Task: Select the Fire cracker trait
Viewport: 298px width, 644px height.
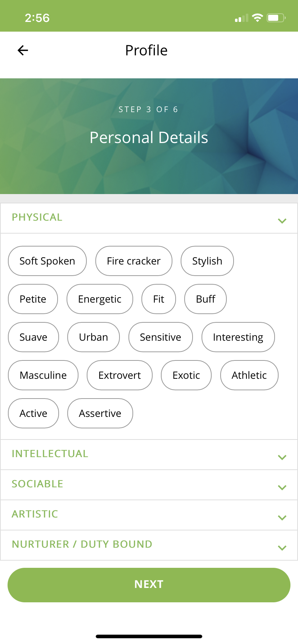Action: point(134,261)
